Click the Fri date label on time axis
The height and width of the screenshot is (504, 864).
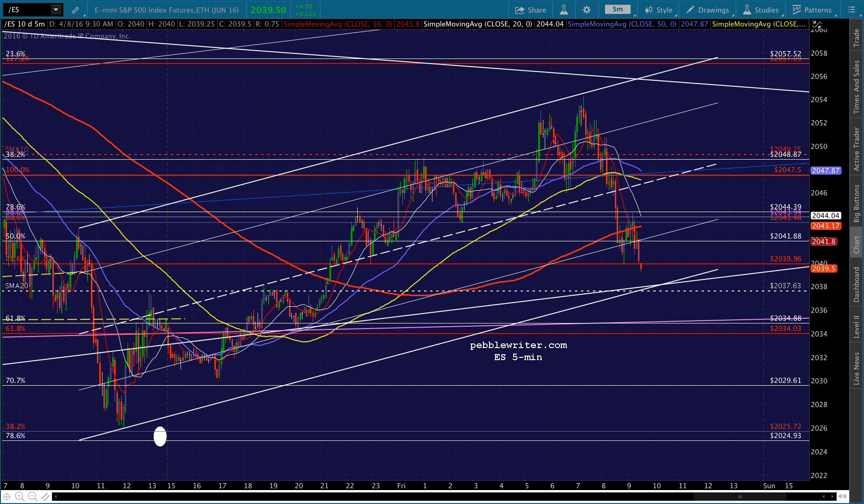(x=401, y=486)
